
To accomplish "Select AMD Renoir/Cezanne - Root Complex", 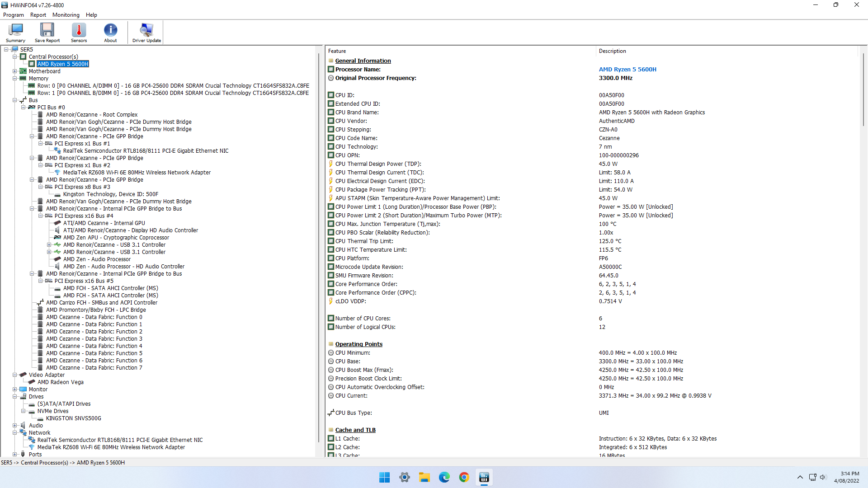I will click(92, 115).
